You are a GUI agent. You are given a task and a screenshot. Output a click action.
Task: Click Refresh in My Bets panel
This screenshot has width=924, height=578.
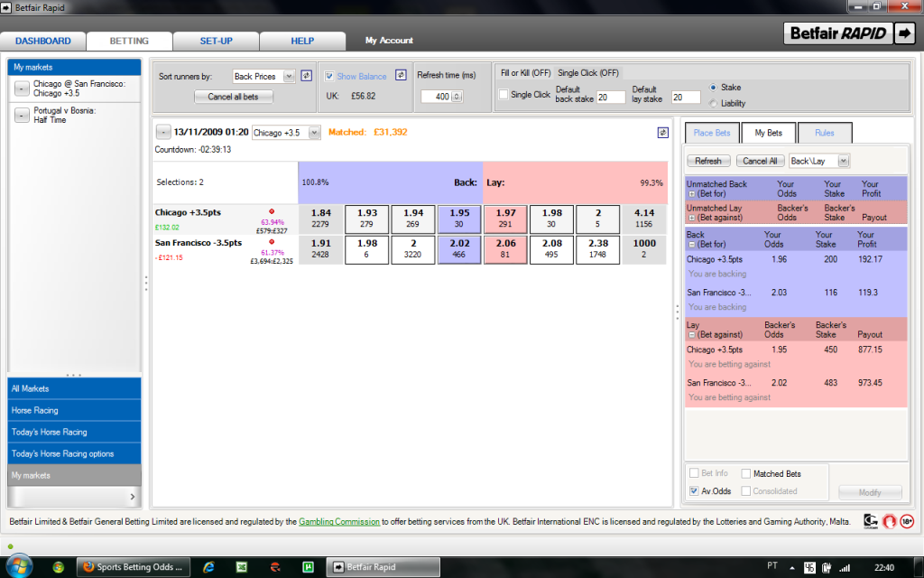[x=708, y=161]
